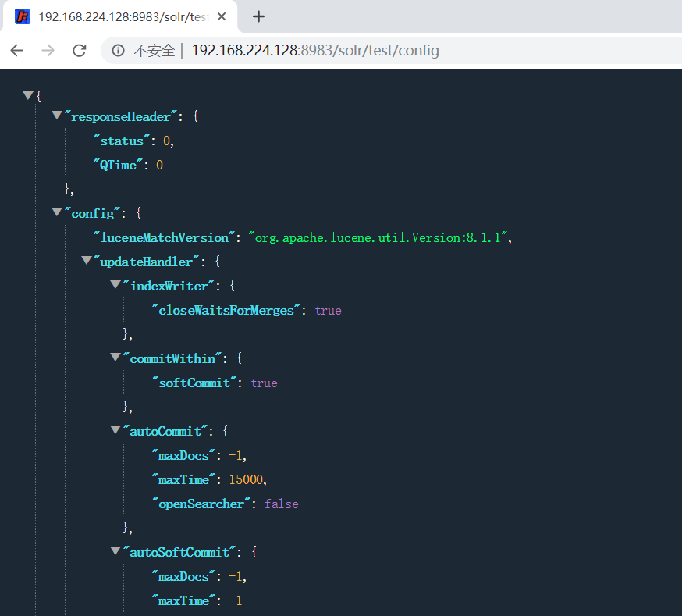Click the maxTime value 15000
The image size is (682, 616).
pyautogui.click(x=246, y=480)
